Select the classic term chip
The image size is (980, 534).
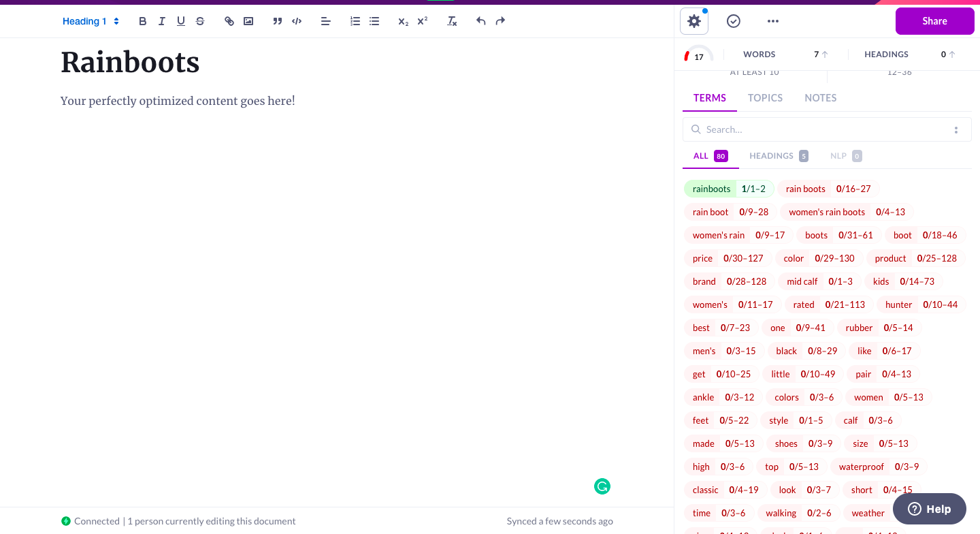(x=725, y=490)
